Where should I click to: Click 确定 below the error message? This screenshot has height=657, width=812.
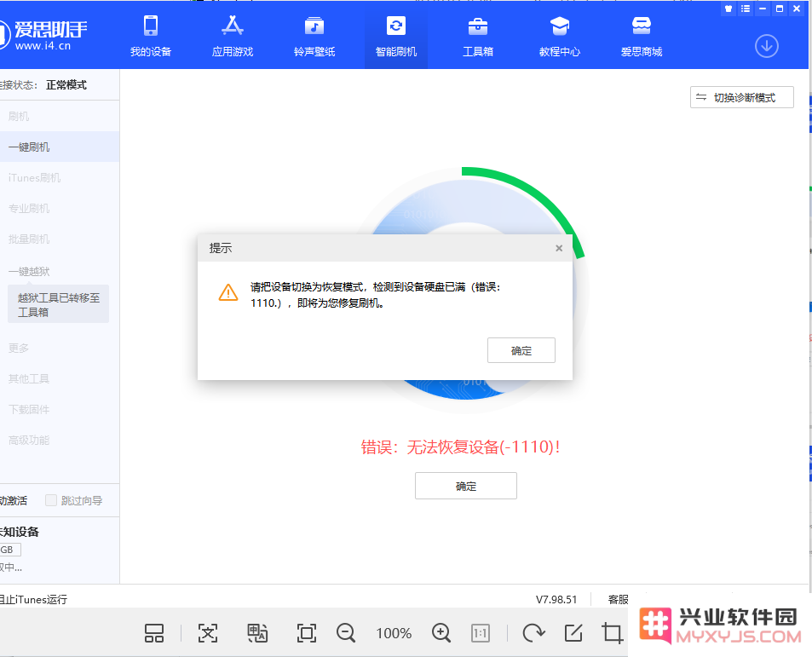click(x=465, y=486)
